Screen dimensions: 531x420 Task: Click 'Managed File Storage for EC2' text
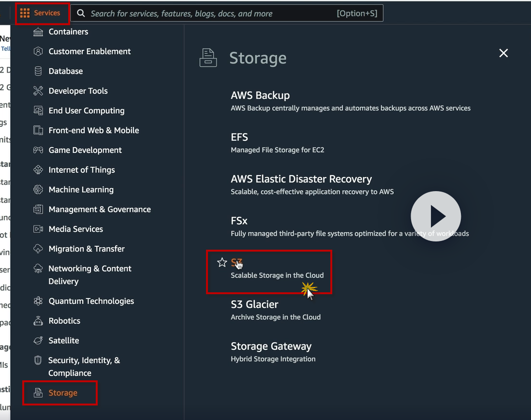[x=278, y=150]
